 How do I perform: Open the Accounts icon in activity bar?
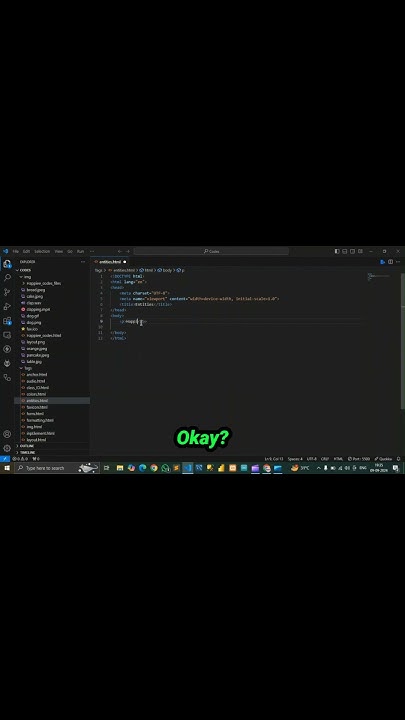pyautogui.click(x=7, y=434)
